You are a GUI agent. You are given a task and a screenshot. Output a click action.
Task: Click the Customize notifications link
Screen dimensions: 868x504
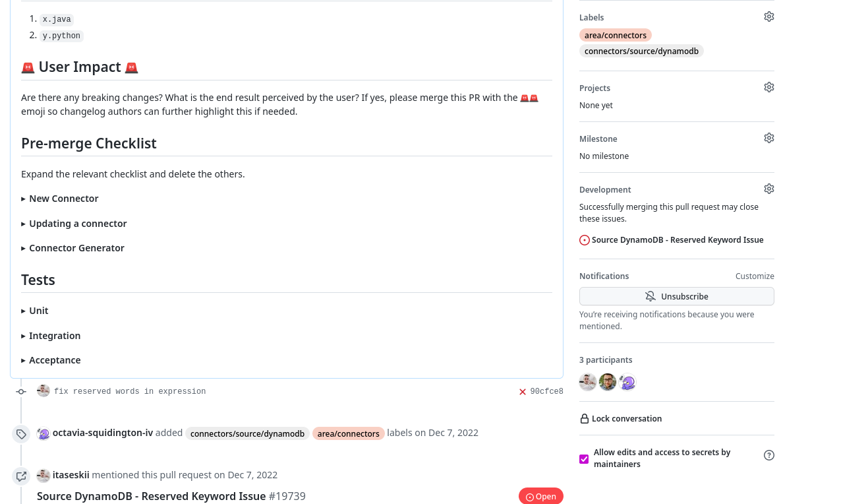click(x=755, y=276)
